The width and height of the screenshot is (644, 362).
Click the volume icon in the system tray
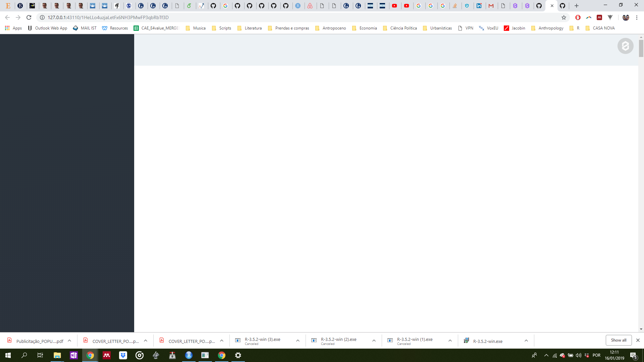point(579,355)
